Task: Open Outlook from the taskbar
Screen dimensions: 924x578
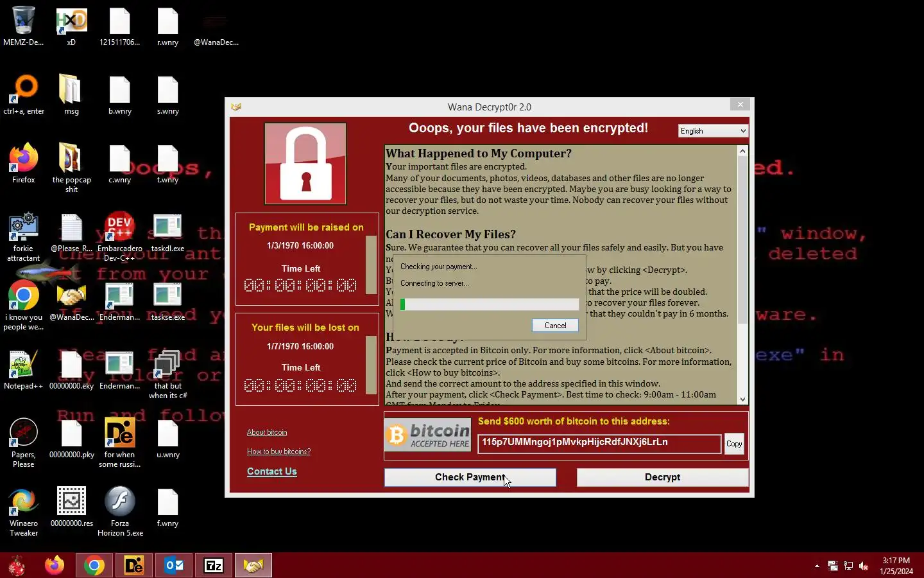Action: (x=174, y=566)
